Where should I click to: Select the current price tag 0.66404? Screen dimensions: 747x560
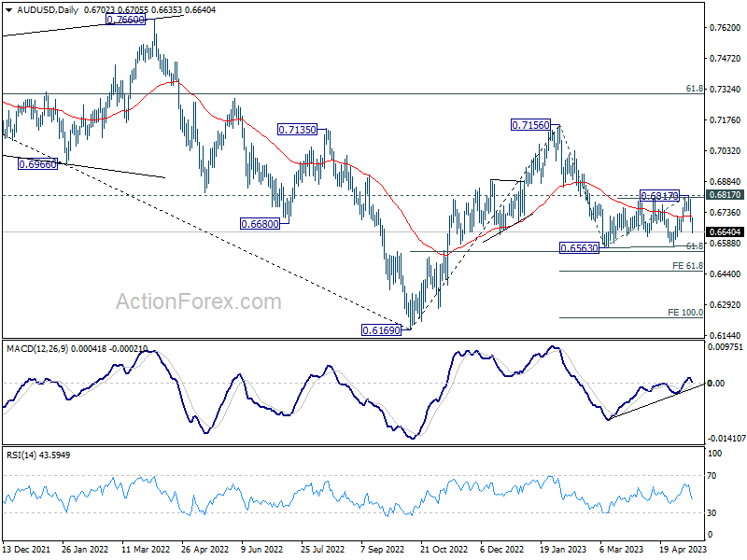click(726, 231)
